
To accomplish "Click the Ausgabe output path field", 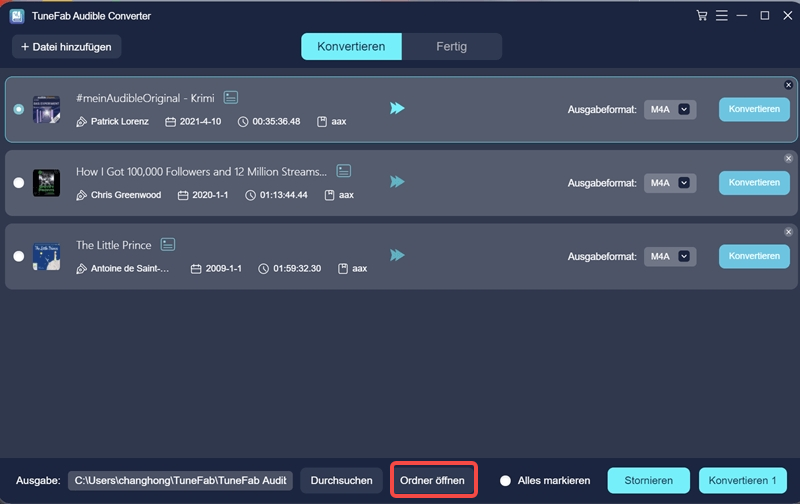I will coord(180,481).
